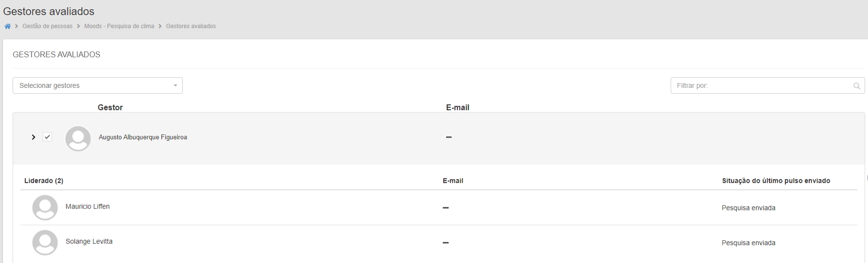The width and height of the screenshot is (868, 263).
Task: Select the Mauricio Liffen name
Action: click(87, 206)
